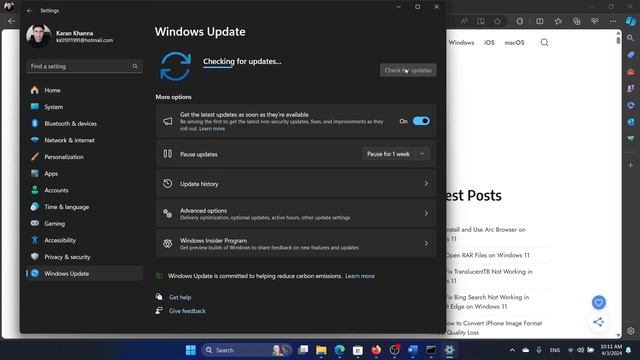This screenshot has width=640, height=360.
Task: Click the Windows Update sync icon
Action: coord(176,66)
